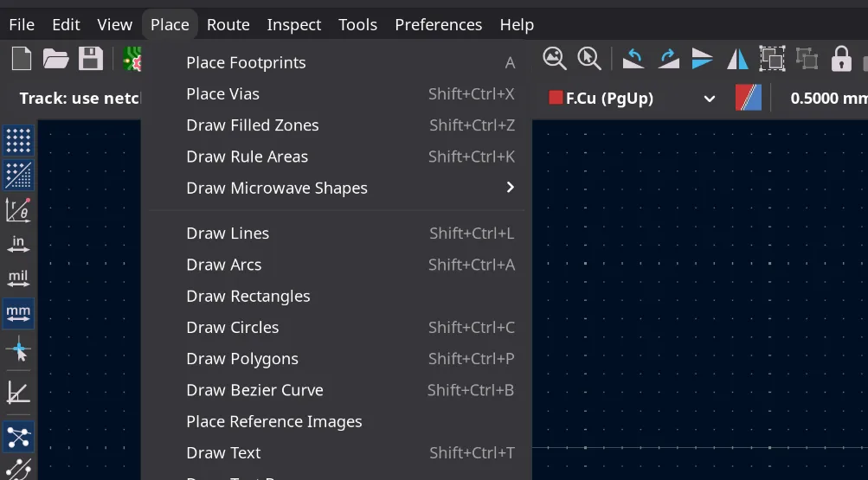Rotate selection counterclockwise icon
Viewport: 868px width, 480px height.
(633, 59)
